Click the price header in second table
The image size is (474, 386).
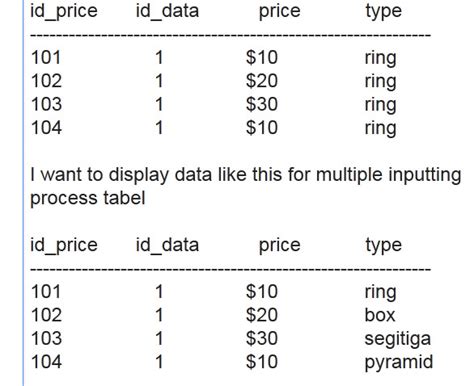tap(280, 246)
